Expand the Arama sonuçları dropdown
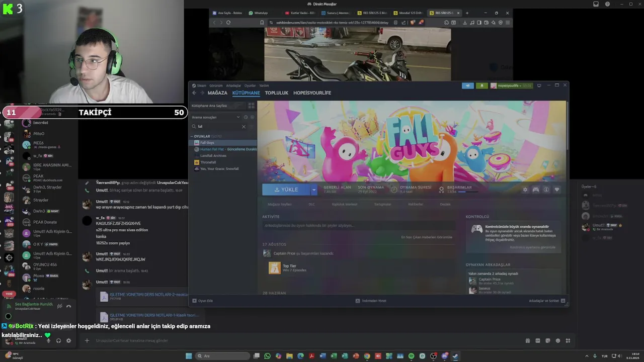Screen dimensions: 644x362 coord(216,117)
